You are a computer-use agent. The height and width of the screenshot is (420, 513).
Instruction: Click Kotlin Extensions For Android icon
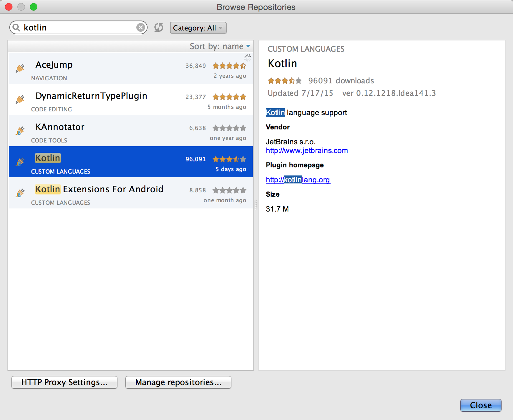point(20,193)
